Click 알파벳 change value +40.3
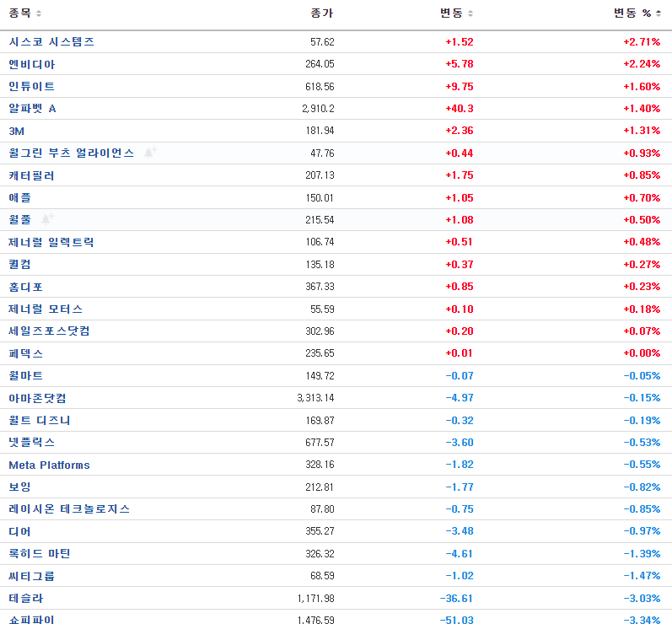672x624 pixels. pyautogui.click(x=460, y=109)
